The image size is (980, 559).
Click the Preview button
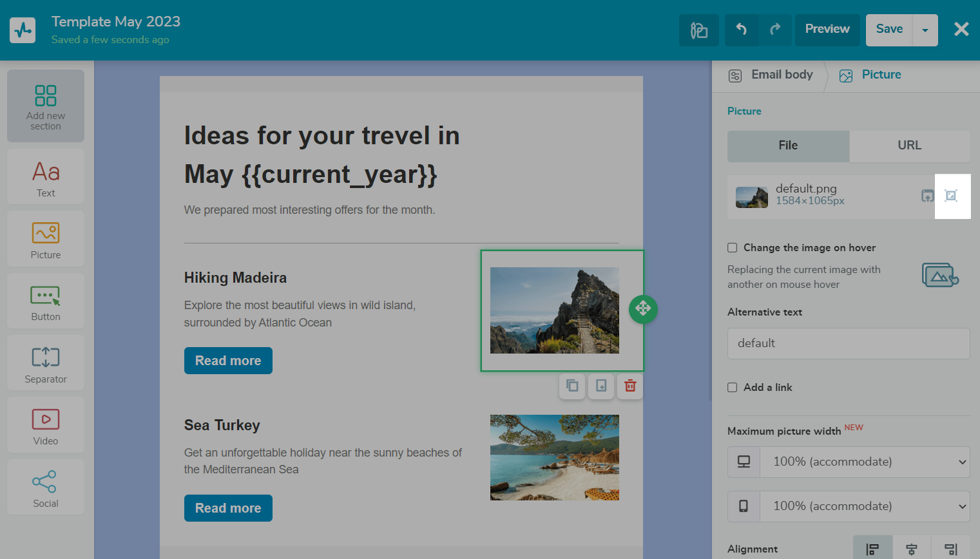827,30
